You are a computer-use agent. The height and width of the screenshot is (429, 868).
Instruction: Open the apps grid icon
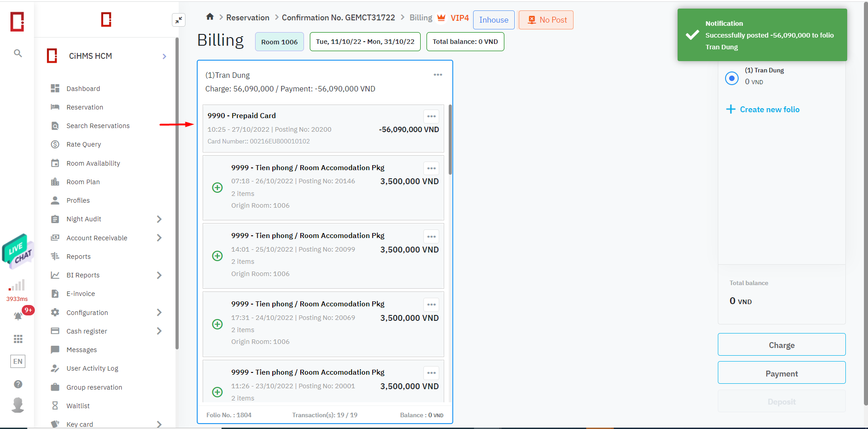(18, 339)
